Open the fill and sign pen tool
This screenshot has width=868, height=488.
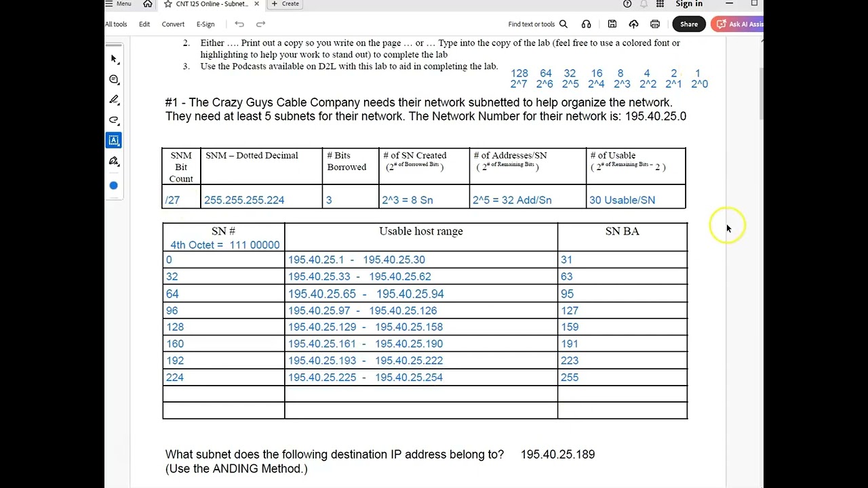(114, 161)
